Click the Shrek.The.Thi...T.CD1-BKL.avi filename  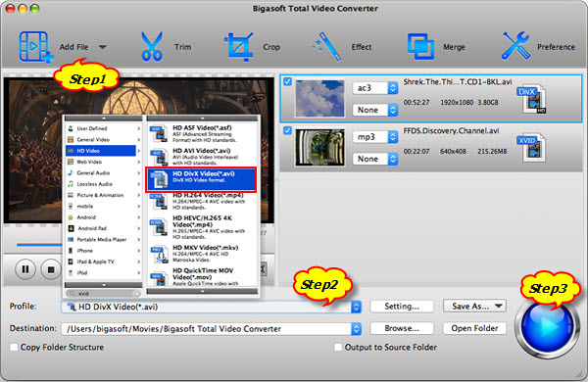(457, 81)
